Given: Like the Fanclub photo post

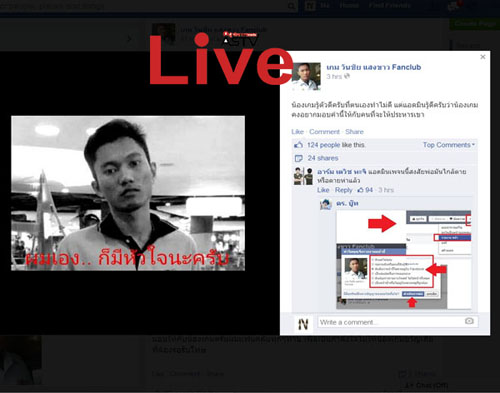Looking at the screenshot, I should click(297, 132).
